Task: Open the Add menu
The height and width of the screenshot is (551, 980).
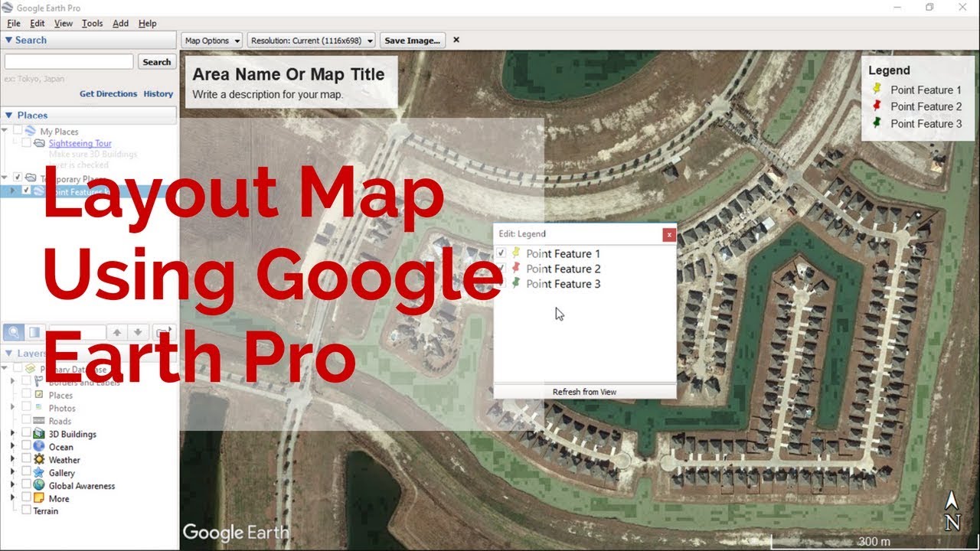Action: [x=120, y=24]
